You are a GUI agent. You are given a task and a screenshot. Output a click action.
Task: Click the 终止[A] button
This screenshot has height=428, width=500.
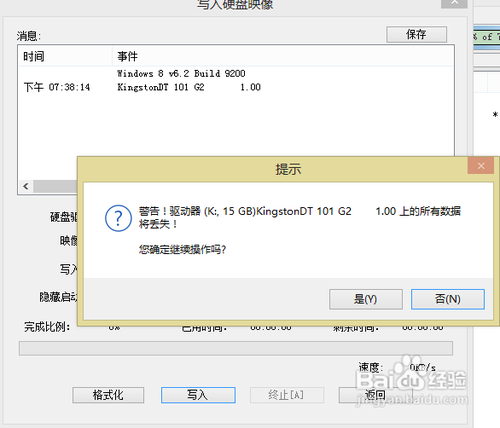pyautogui.click(x=287, y=395)
